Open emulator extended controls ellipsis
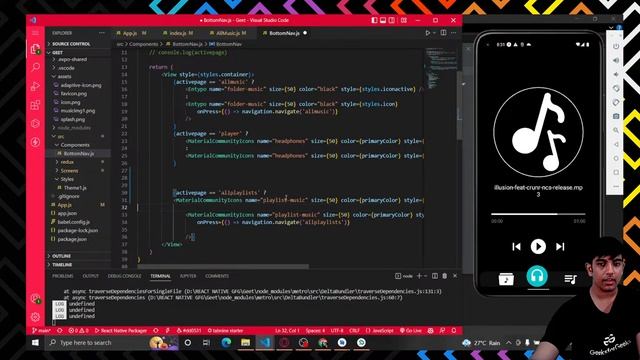Viewport: 640px width, 360px height. [616, 186]
